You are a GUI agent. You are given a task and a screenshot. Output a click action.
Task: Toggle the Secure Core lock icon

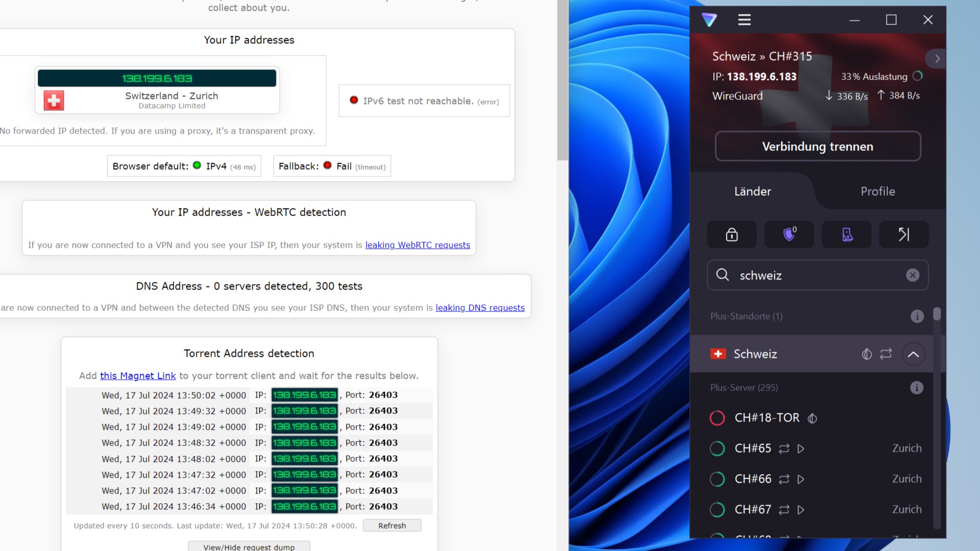pyautogui.click(x=732, y=234)
